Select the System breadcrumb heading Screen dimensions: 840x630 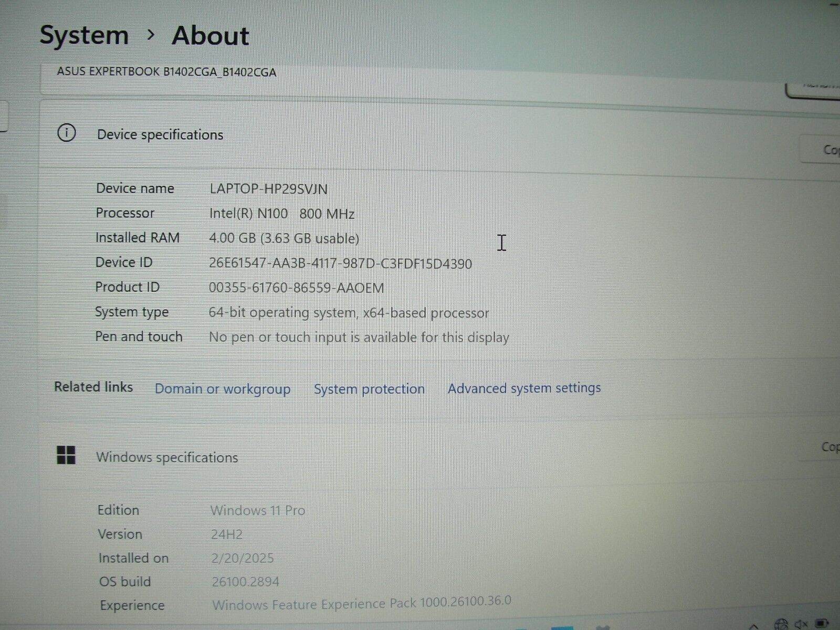click(85, 35)
